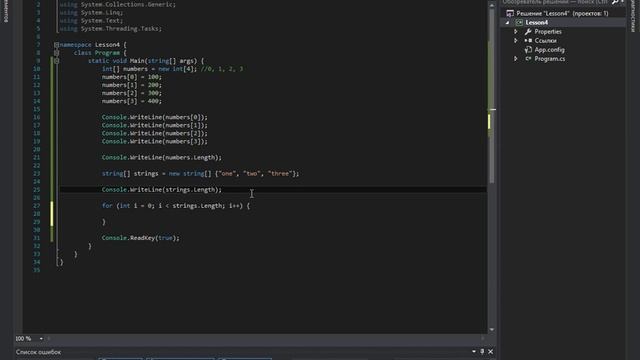Expand the Ссылки node
The height and width of the screenshot is (360, 640).
click(x=516, y=40)
